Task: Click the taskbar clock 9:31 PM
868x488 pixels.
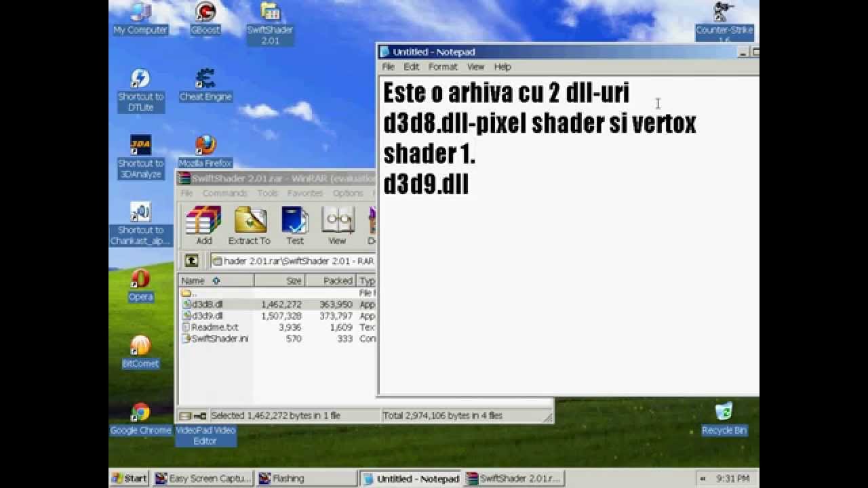Action: tap(732, 479)
